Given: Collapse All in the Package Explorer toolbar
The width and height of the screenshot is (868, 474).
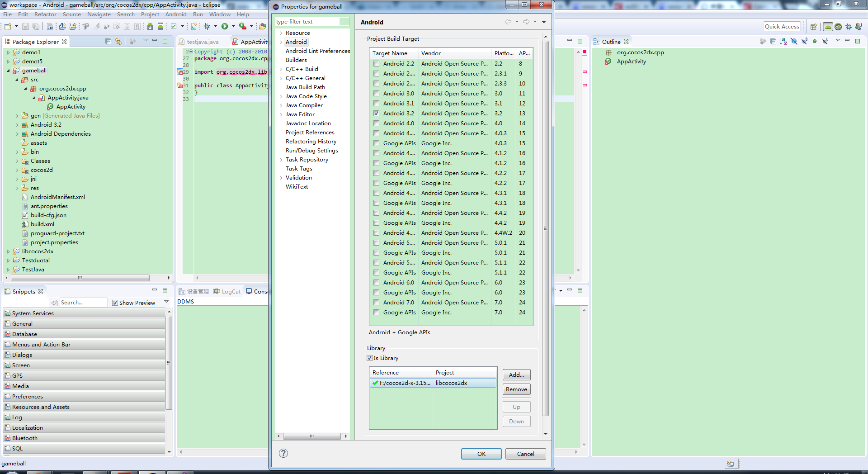Looking at the screenshot, I should tap(108, 41).
